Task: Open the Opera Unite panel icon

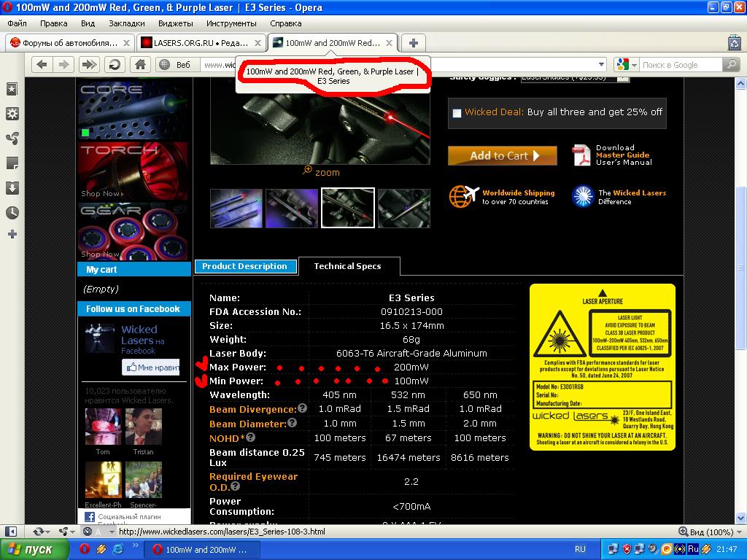Action: [x=12, y=138]
